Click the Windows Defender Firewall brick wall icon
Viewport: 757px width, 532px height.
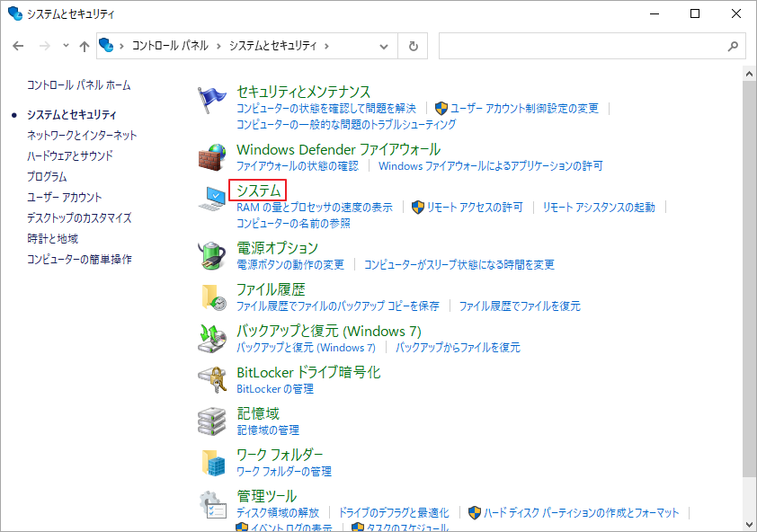click(x=212, y=157)
